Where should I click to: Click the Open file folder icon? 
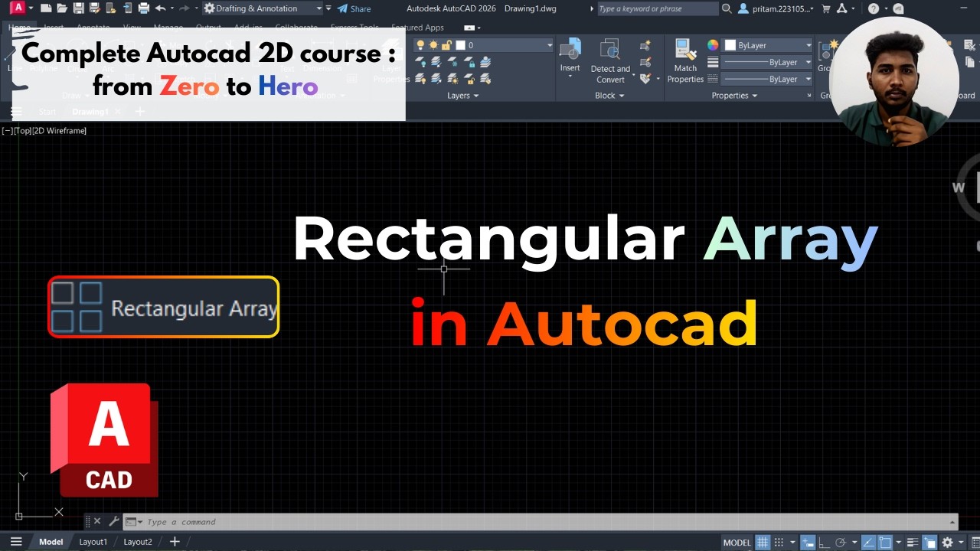coord(62,8)
